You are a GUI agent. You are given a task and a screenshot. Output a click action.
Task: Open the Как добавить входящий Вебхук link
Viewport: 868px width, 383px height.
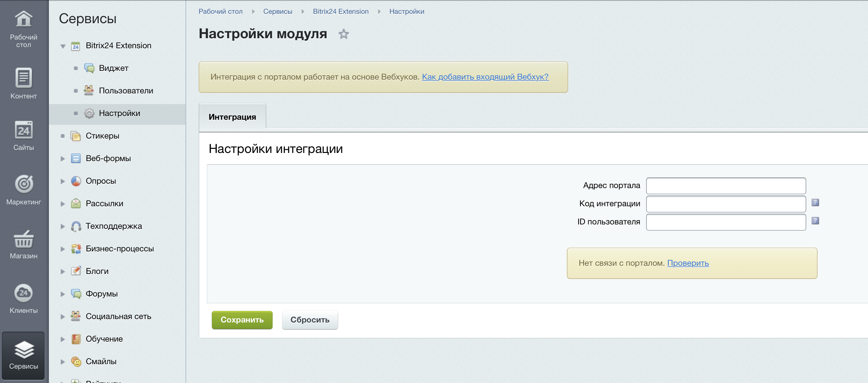tap(485, 77)
